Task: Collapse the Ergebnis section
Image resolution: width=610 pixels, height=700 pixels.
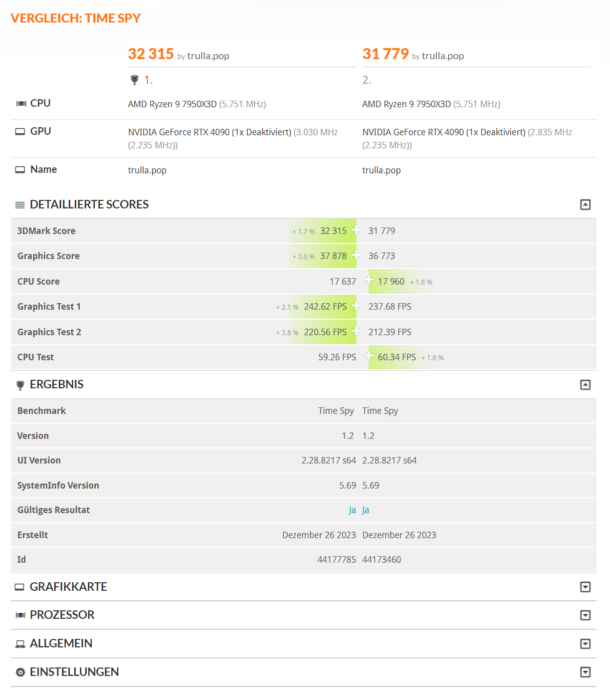Action: pos(585,385)
